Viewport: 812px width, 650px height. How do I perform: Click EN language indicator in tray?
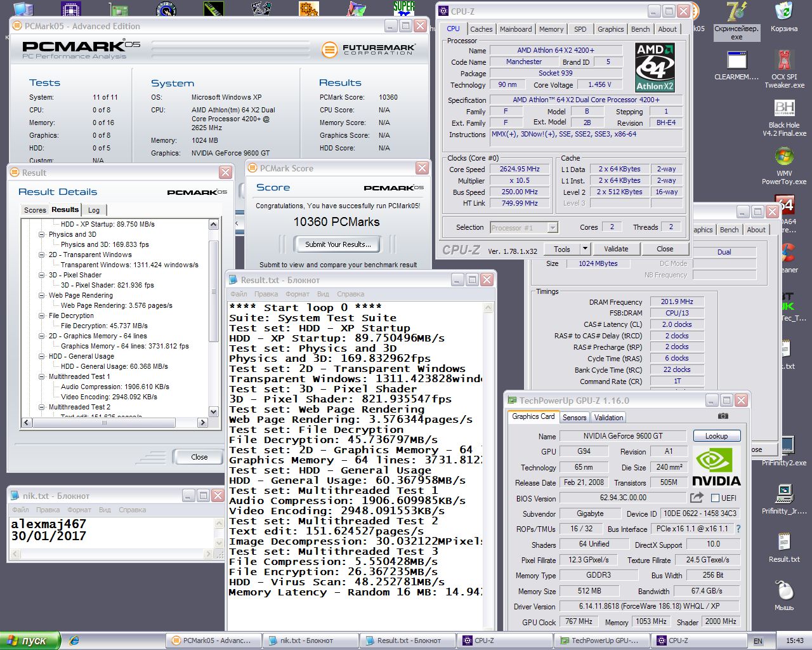click(758, 641)
